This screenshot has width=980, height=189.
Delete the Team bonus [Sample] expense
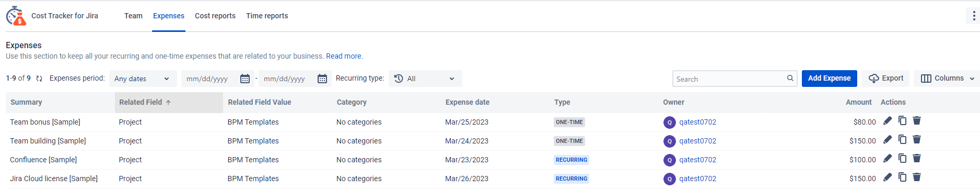(917, 120)
